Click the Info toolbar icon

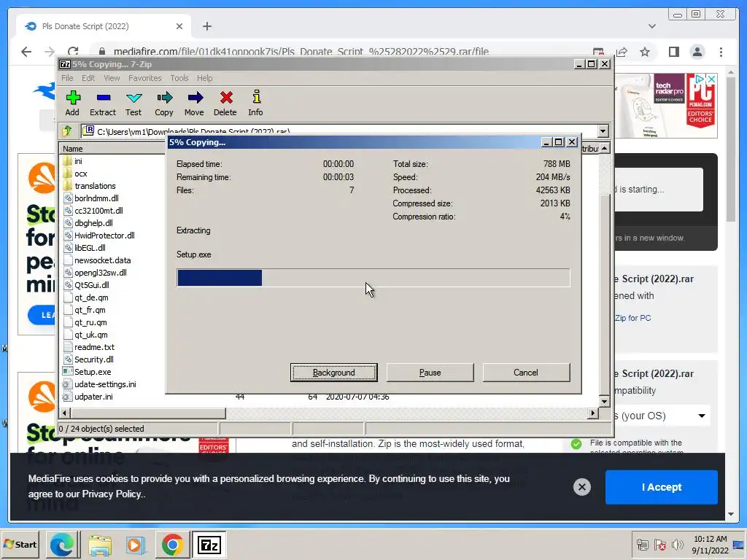click(x=256, y=104)
